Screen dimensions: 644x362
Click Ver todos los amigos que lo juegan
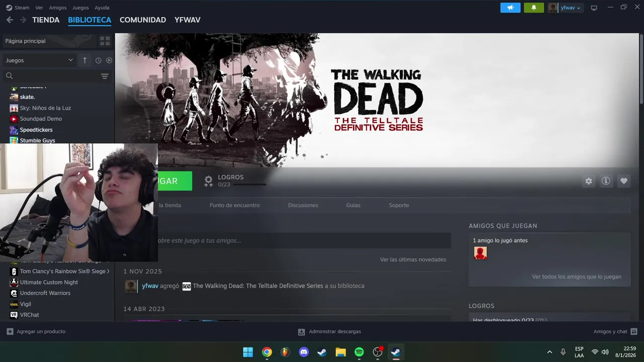577,277
